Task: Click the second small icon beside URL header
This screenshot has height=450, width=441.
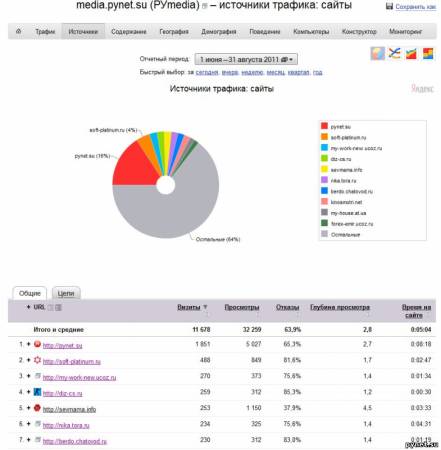Action: click(x=58, y=307)
